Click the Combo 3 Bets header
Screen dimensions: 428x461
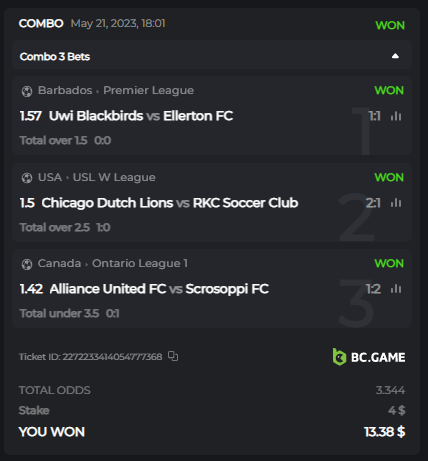click(x=212, y=56)
